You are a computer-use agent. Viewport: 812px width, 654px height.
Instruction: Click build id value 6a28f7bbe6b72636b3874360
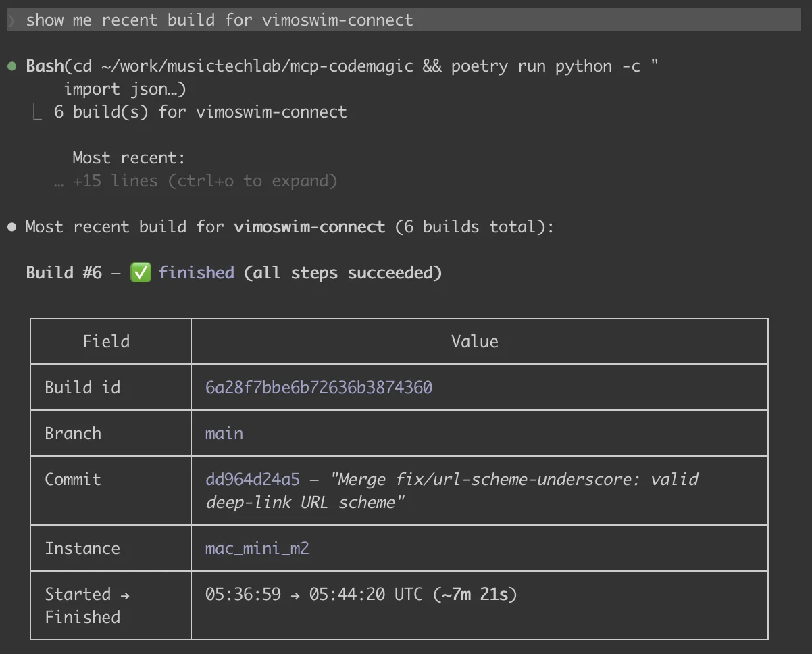pyautogui.click(x=319, y=387)
